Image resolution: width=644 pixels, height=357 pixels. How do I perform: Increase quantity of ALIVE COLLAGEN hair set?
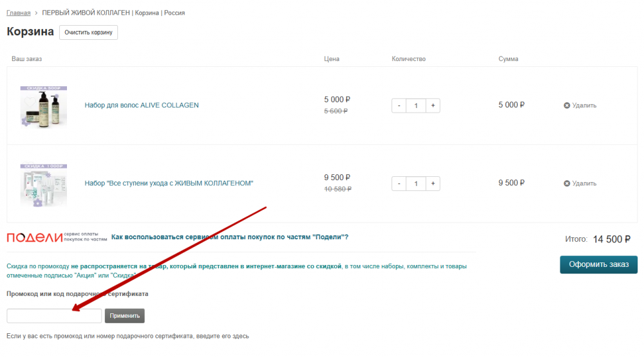433,105
